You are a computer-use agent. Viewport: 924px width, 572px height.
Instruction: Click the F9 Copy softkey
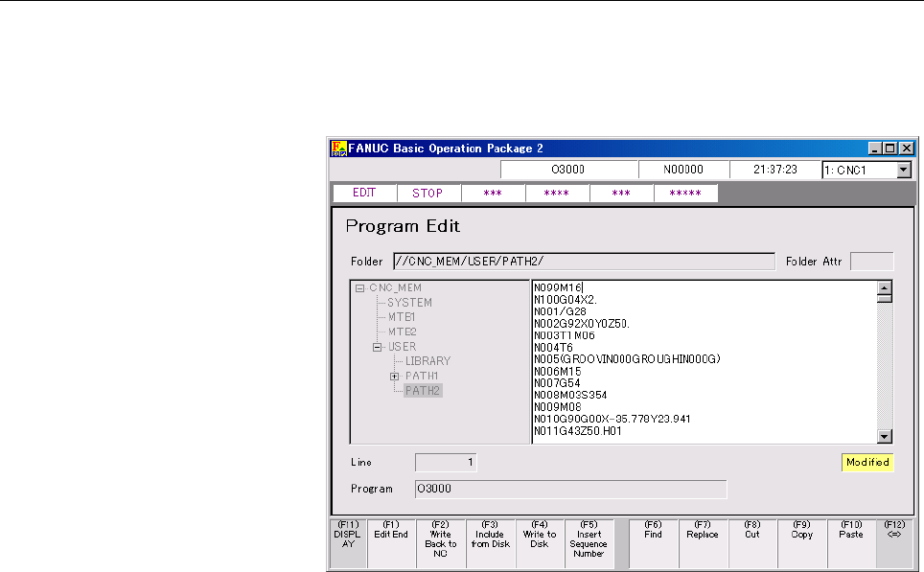coord(801,543)
